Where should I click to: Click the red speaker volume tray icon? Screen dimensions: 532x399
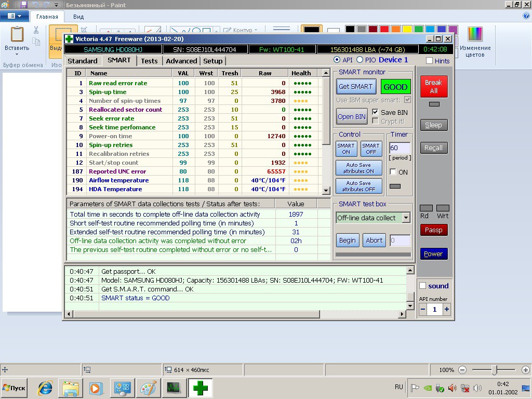tap(453, 388)
